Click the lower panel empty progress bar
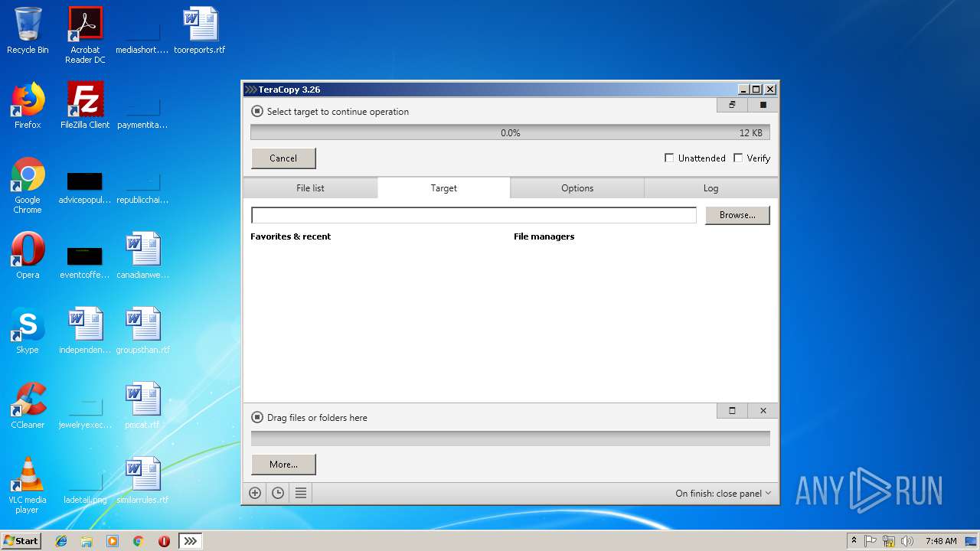The height and width of the screenshot is (551, 980). click(510, 439)
